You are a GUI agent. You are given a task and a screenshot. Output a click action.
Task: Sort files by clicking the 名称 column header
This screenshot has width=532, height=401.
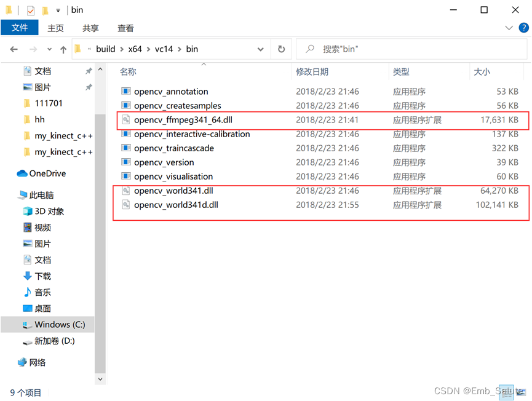127,72
